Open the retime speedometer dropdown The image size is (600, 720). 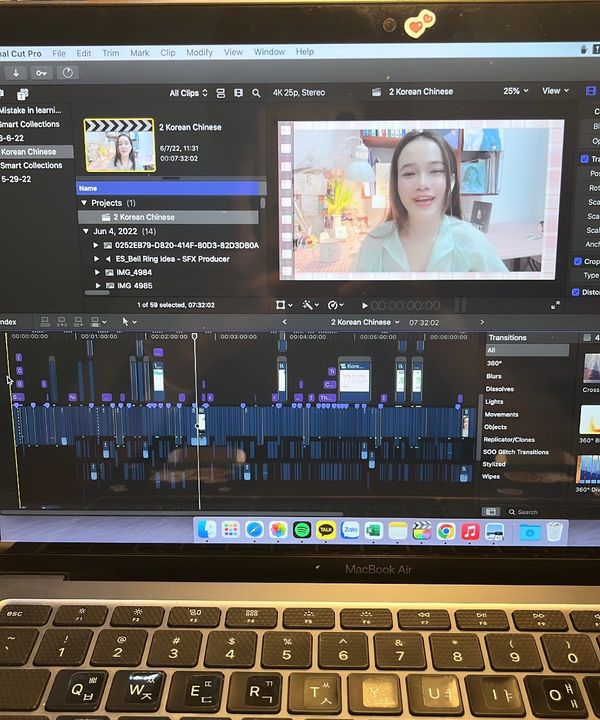[x=336, y=305]
